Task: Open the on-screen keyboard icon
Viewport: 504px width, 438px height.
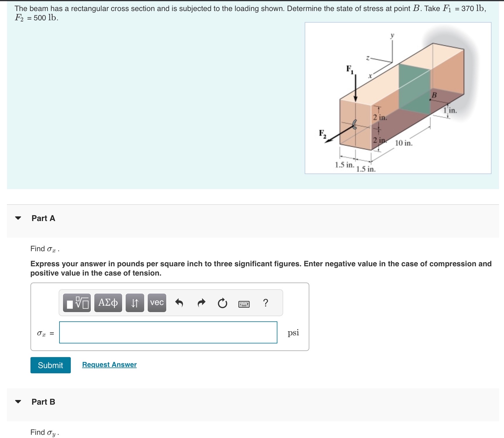Action: coord(244,303)
